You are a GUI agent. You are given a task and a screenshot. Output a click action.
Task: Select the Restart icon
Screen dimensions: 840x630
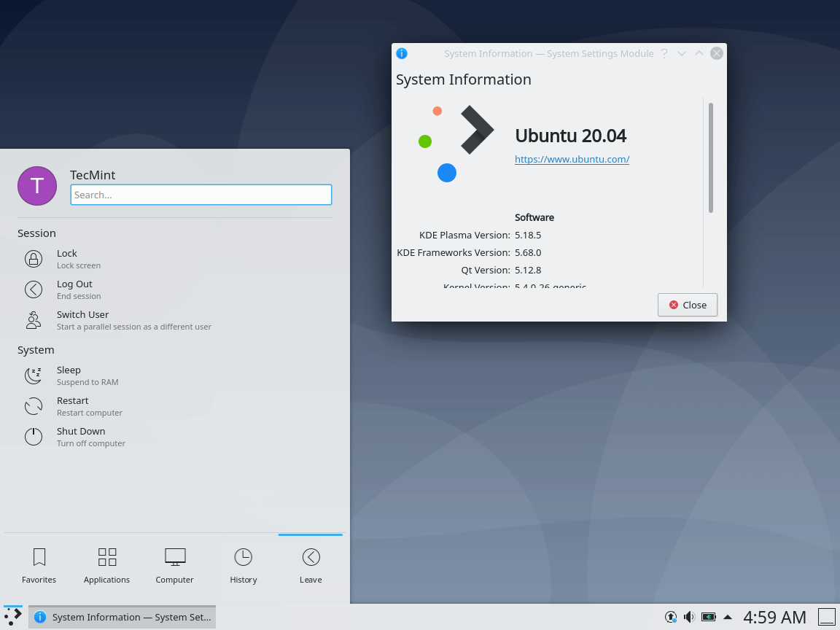coord(34,406)
